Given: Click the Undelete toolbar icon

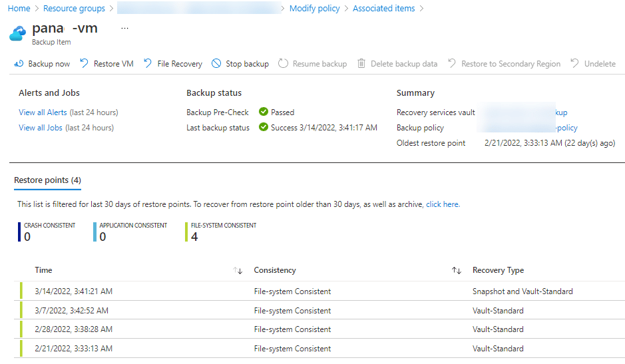Looking at the screenshot, I should 574,64.
